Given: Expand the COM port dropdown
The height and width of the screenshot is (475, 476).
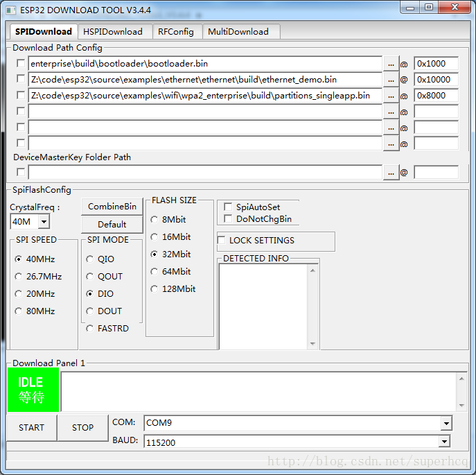Looking at the screenshot, I should click(x=446, y=423).
